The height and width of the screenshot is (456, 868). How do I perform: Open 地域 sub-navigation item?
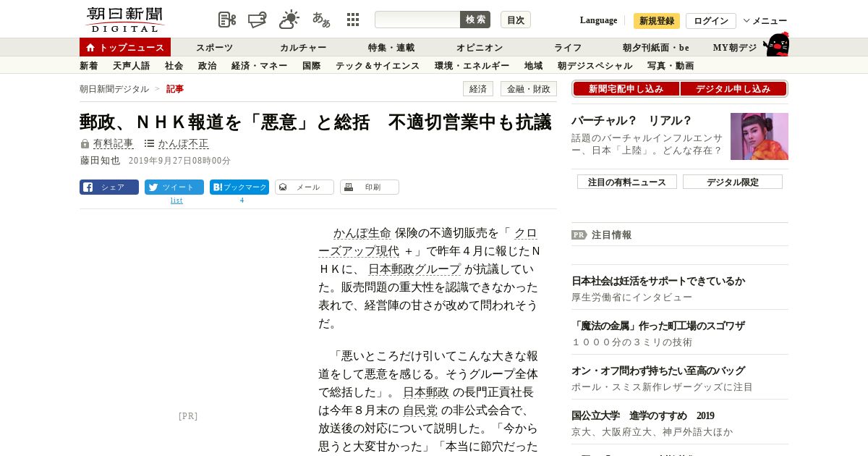[x=534, y=66]
